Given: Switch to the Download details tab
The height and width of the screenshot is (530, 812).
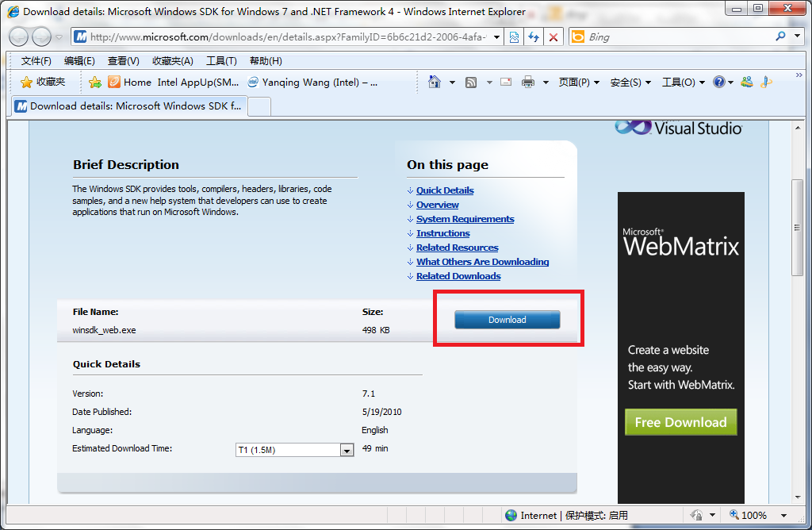Looking at the screenshot, I should click(x=129, y=106).
